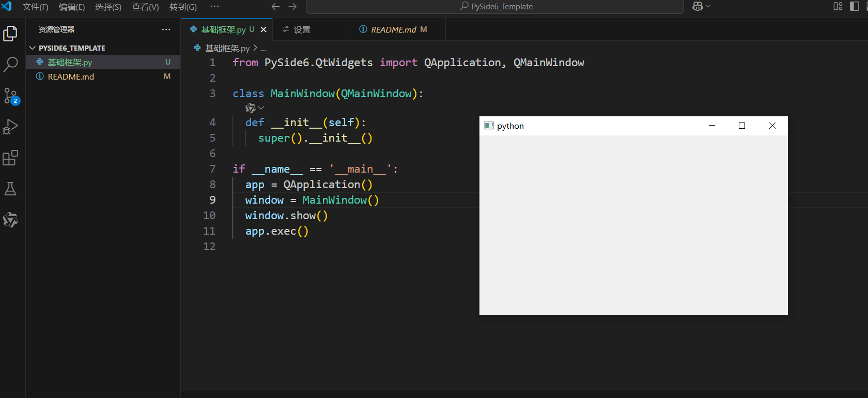Open the Copilot dropdown chevron in title bar
Viewport: 868px width, 398px height.
click(x=708, y=6)
